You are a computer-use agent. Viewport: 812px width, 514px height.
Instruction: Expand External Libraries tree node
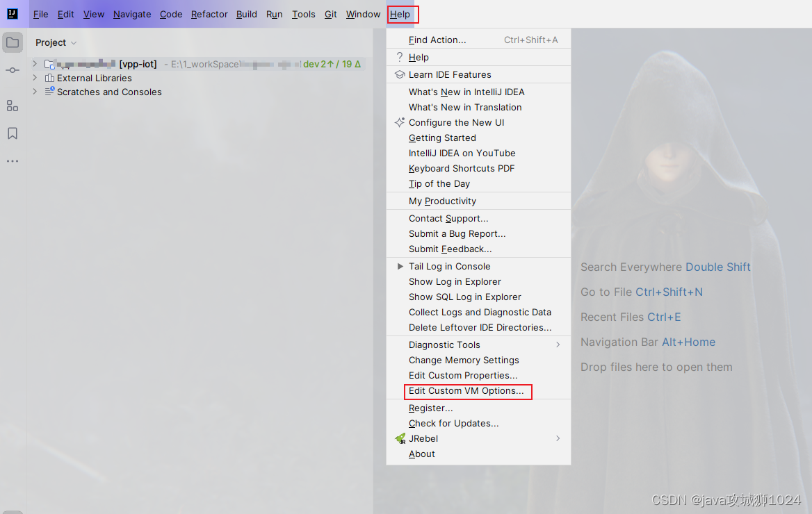point(35,78)
